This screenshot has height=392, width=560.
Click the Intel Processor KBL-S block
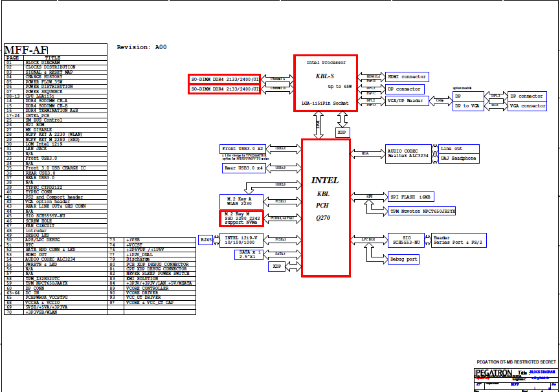click(x=326, y=83)
